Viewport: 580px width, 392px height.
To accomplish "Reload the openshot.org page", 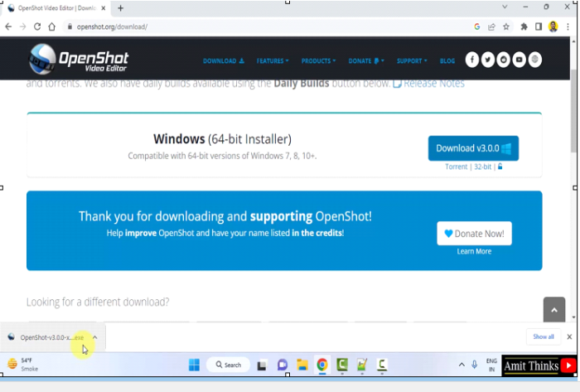I will [x=37, y=27].
